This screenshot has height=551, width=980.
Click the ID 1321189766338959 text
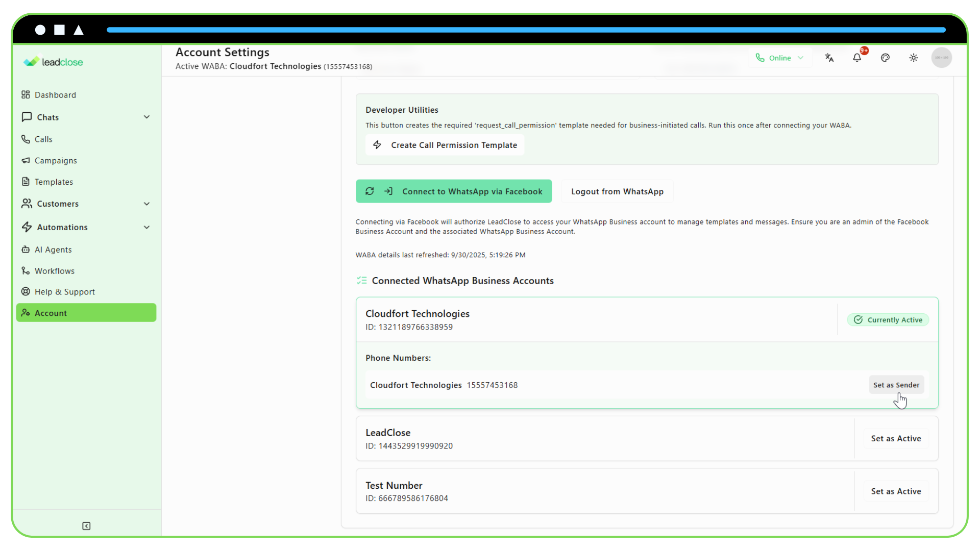(409, 327)
